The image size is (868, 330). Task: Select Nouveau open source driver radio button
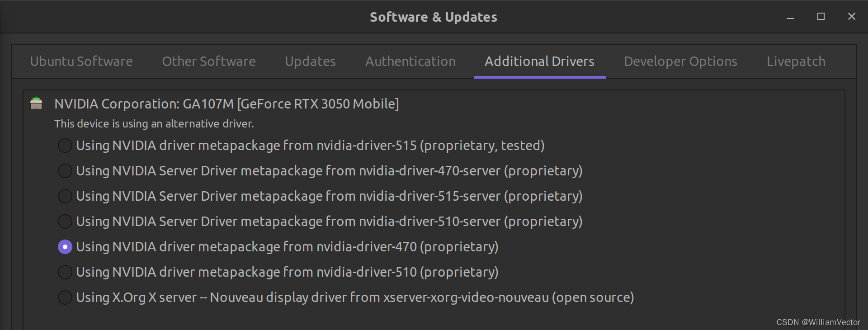(x=65, y=297)
